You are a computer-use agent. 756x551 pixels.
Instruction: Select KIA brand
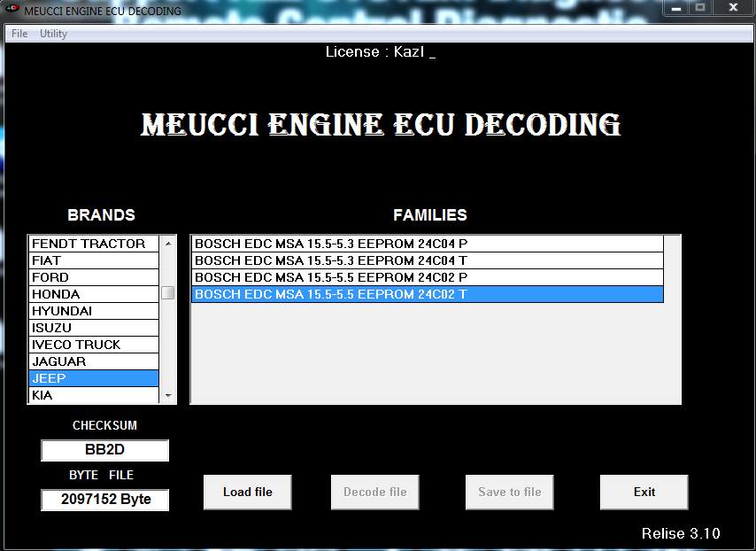(94, 395)
